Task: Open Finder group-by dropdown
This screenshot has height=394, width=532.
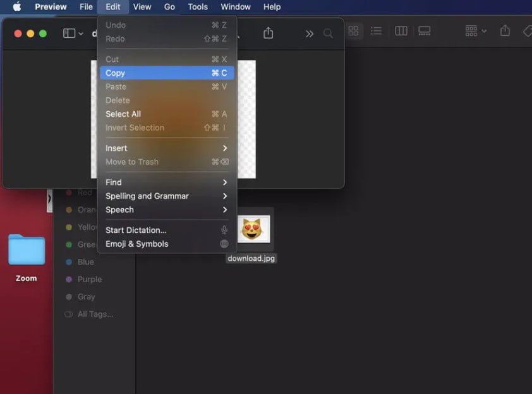Action: click(475, 31)
